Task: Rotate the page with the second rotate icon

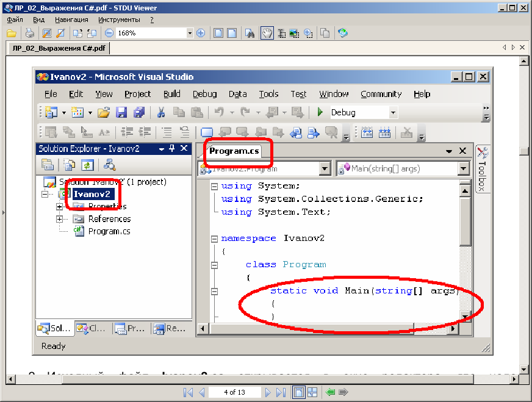Action: tap(92, 33)
